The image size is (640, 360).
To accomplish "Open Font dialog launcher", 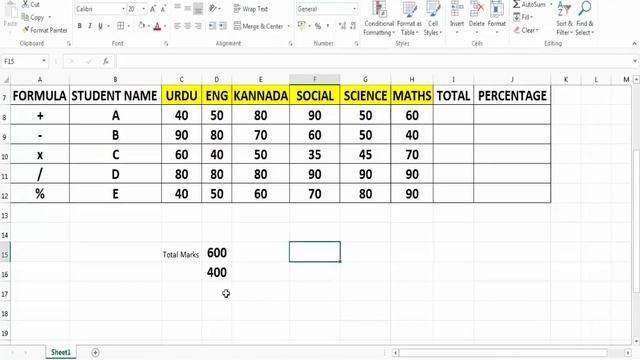I will click(166, 43).
